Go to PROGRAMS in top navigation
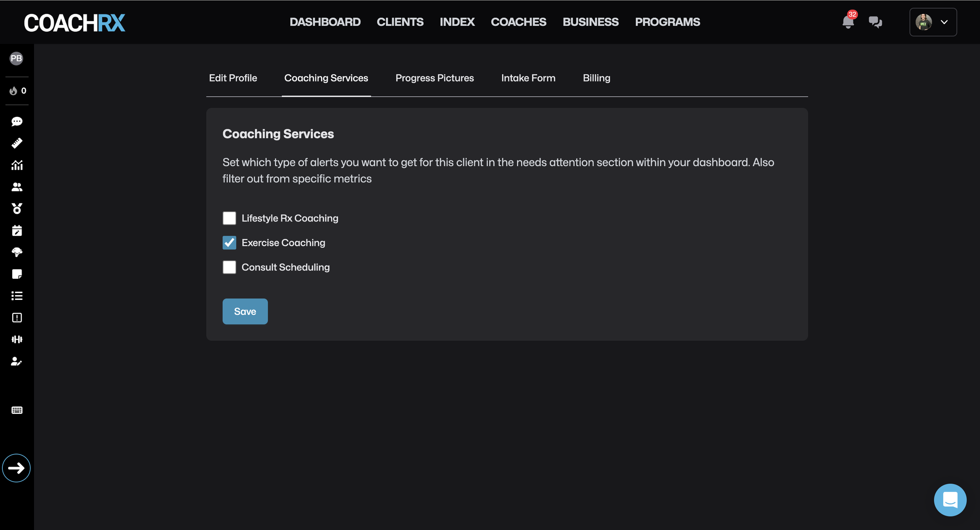This screenshot has width=980, height=530. pos(667,22)
